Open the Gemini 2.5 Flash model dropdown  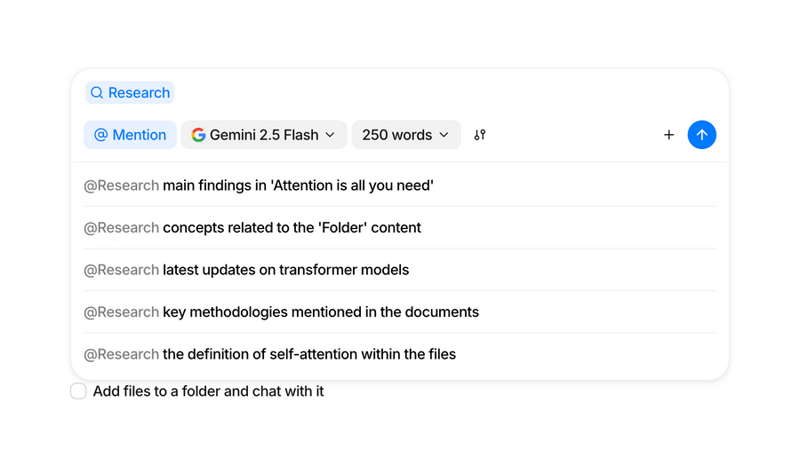coord(264,135)
